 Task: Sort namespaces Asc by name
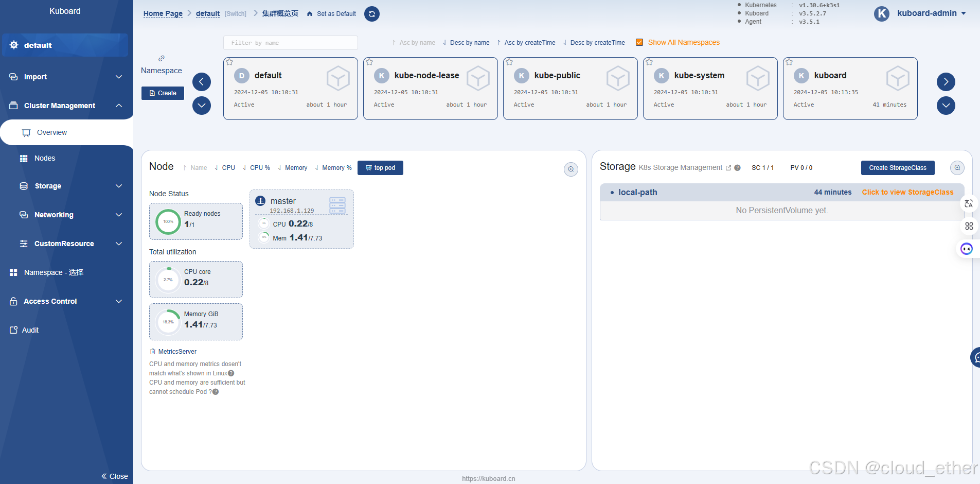414,43
